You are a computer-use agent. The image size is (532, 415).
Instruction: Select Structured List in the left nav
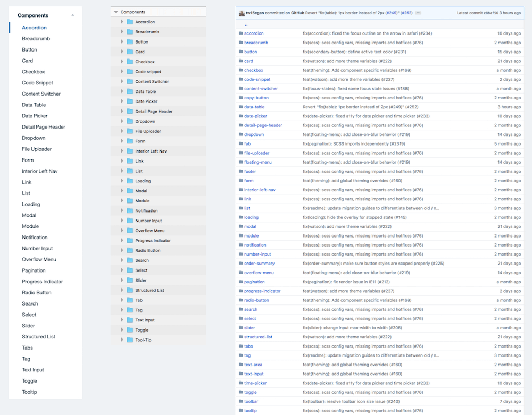(x=38, y=337)
